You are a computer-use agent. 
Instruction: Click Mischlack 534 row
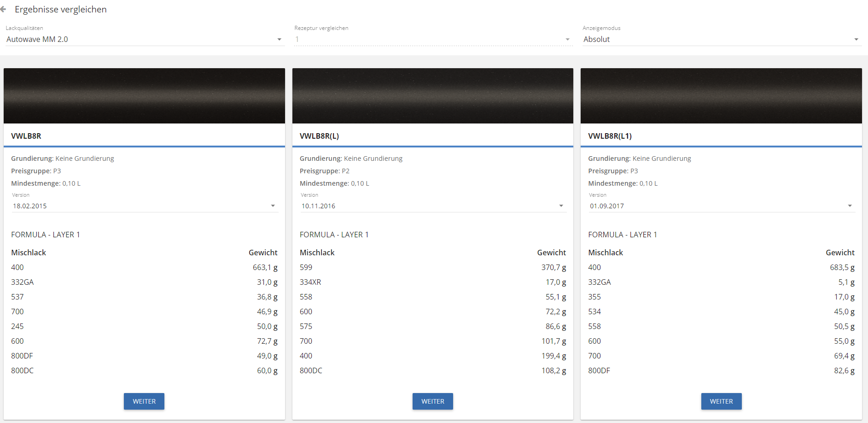(x=721, y=311)
